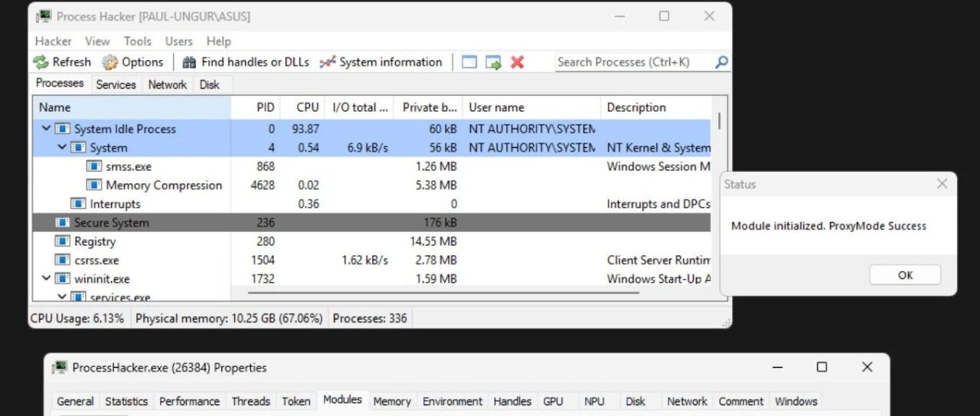Switch to the Services tab

(x=116, y=85)
